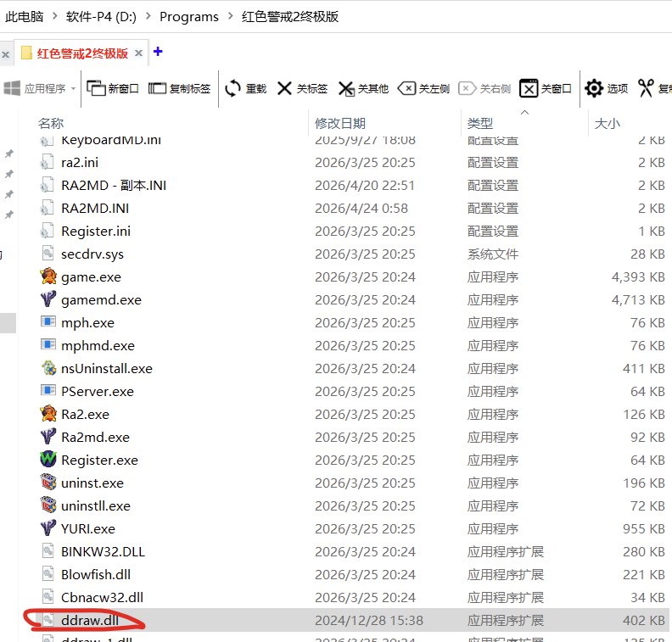
Task: Click the 系统文件 type cell
Action: click(493, 254)
